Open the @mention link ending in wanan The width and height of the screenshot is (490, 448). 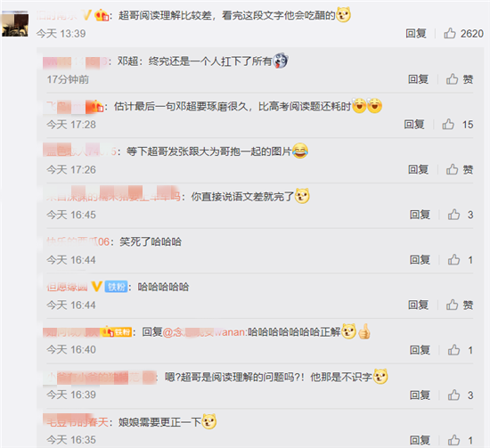[204, 332]
